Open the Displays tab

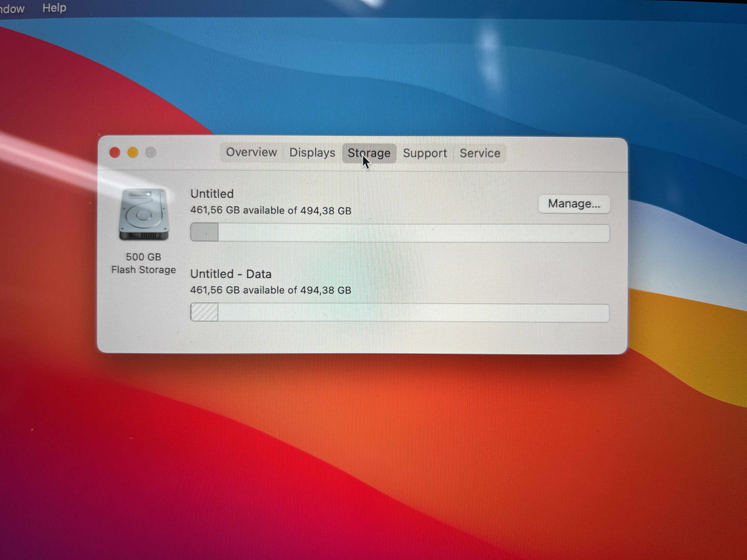(312, 153)
